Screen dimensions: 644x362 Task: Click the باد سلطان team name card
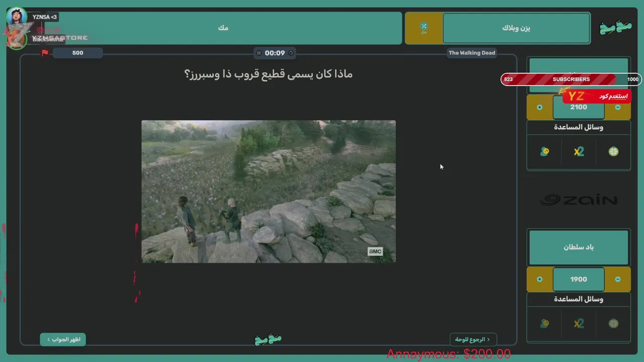[x=579, y=247]
